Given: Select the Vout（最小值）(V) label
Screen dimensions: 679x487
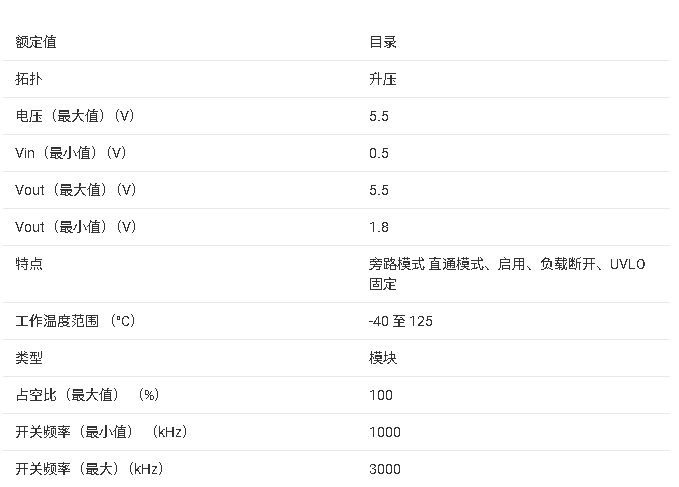Looking at the screenshot, I should [76, 227].
